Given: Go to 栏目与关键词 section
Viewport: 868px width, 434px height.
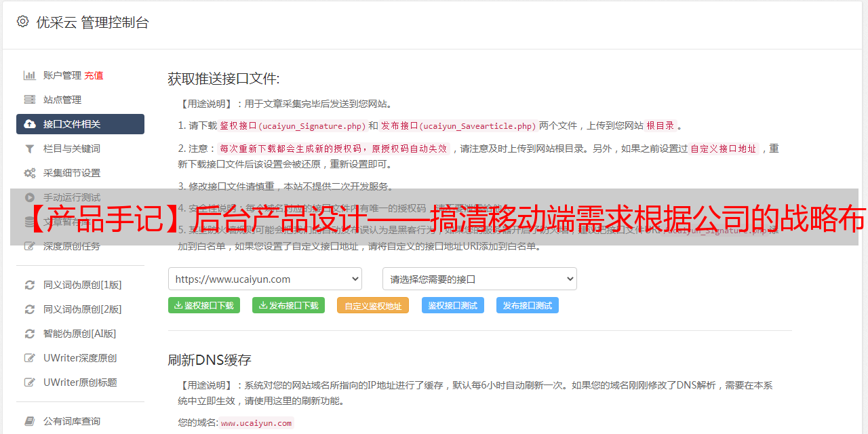Looking at the screenshot, I should coord(72,149).
